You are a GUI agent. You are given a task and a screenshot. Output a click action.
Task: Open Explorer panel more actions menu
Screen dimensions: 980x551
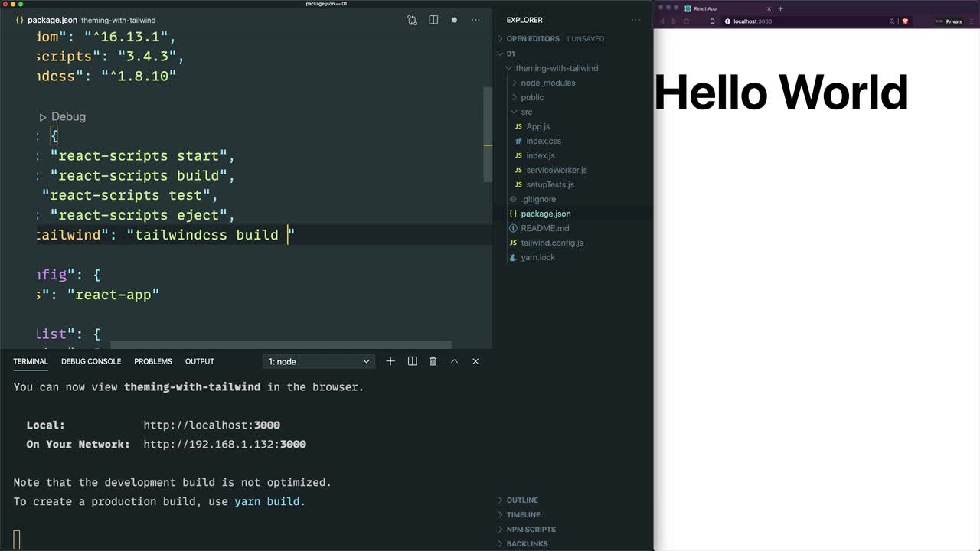pyautogui.click(x=635, y=20)
